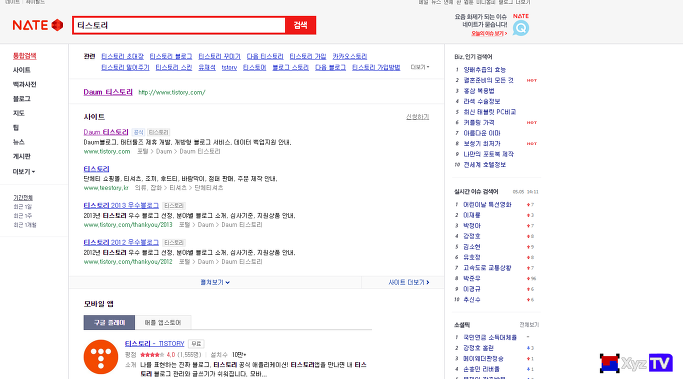Choose the 기간전체 period filter
683x379 pixels.
(23, 198)
